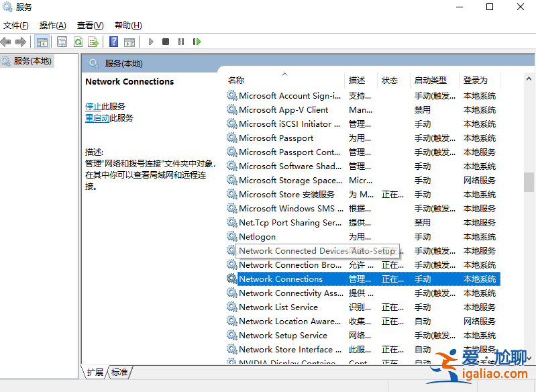This screenshot has width=536, height=392.
Task: Select Microsoft Passport Container service
Action: coord(290,152)
